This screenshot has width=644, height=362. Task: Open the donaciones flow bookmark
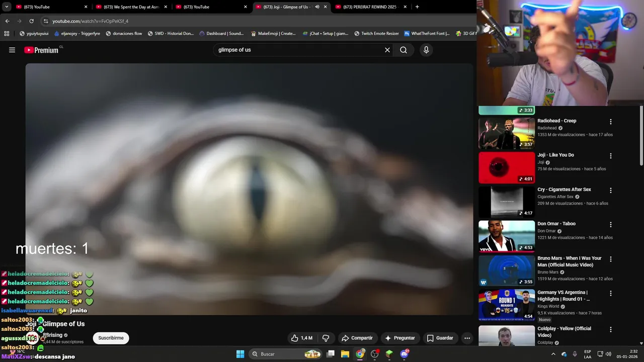(x=123, y=34)
